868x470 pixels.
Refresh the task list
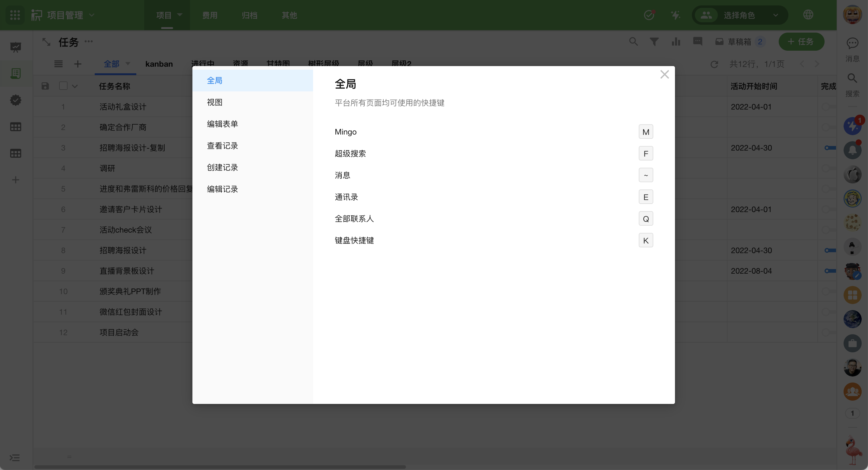click(x=714, y=64)
